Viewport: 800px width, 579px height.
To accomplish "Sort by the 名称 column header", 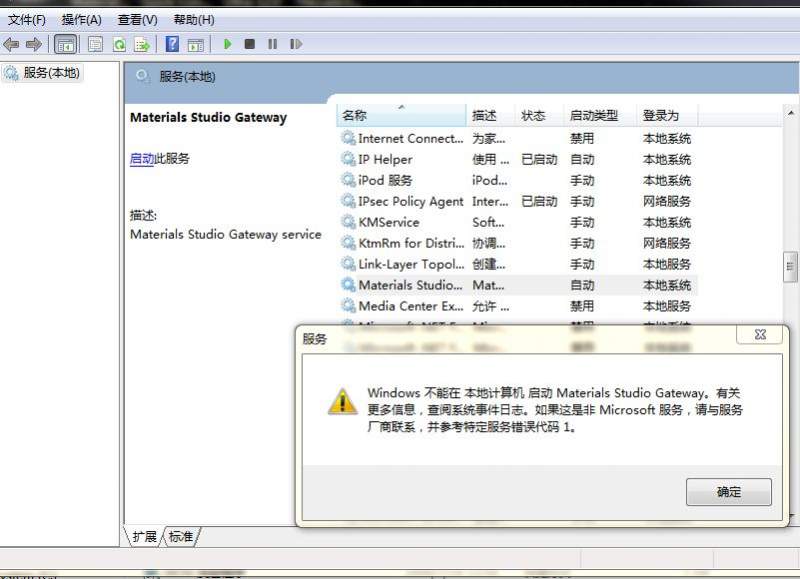I will pyautogui.click(x=401, y=116).
